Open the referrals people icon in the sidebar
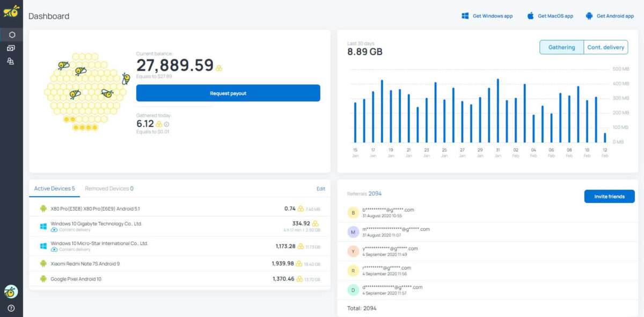This screenshot has width=644, height=317. [x=11, y=61]
